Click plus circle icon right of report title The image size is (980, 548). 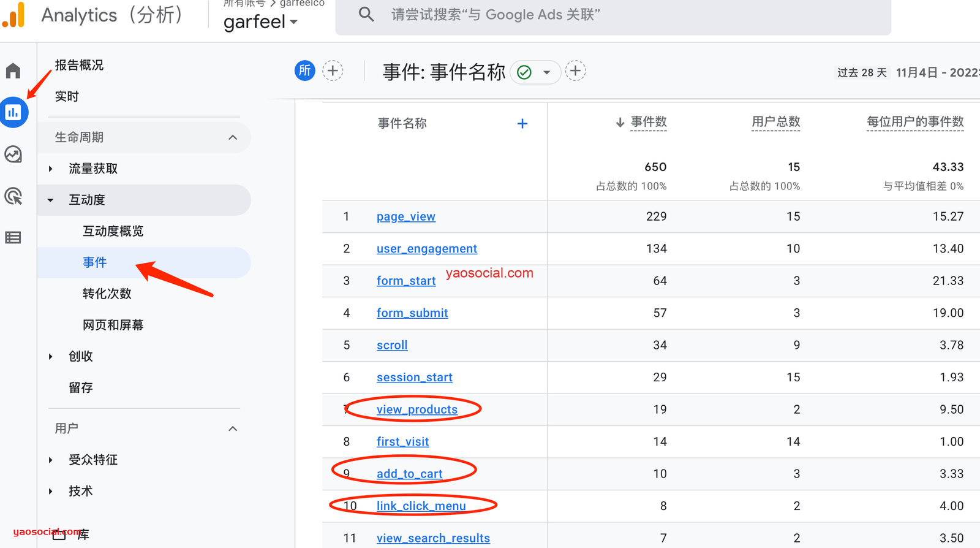pos(575,71)
